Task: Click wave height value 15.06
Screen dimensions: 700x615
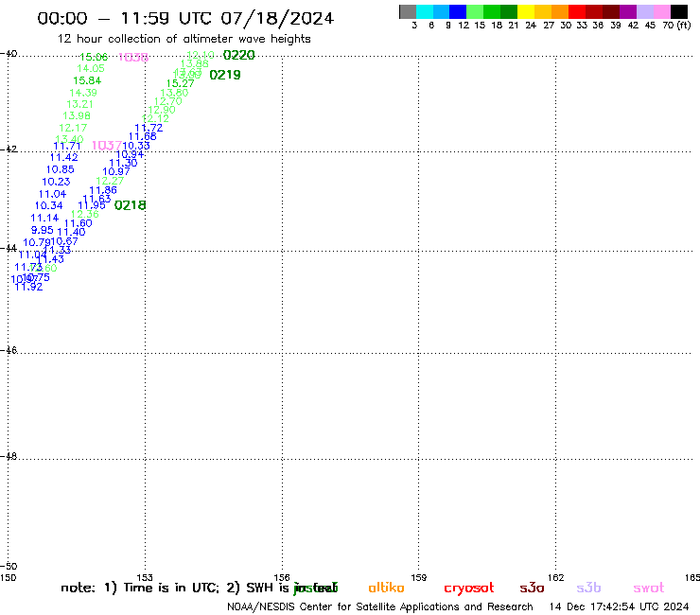Action: (x=94, y=57)
